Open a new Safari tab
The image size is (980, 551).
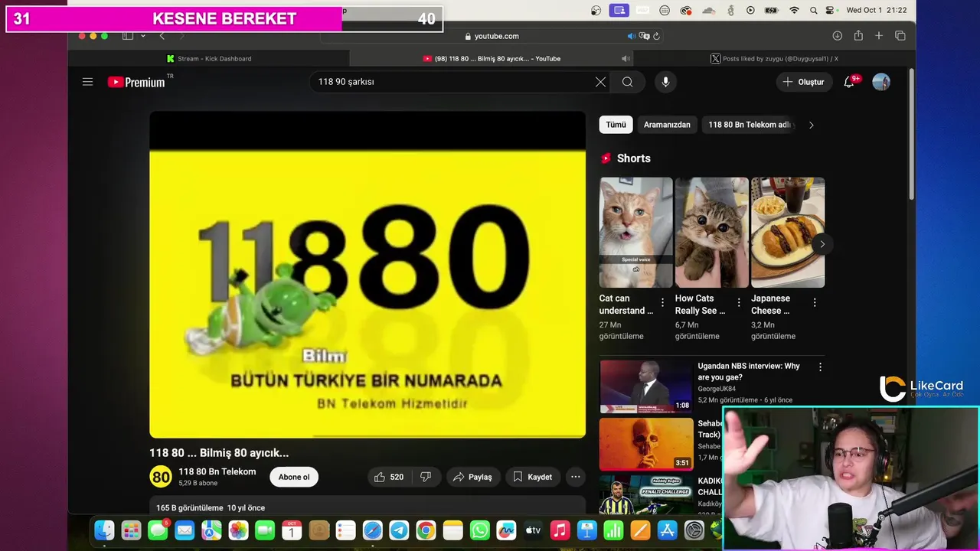[879, 36]
